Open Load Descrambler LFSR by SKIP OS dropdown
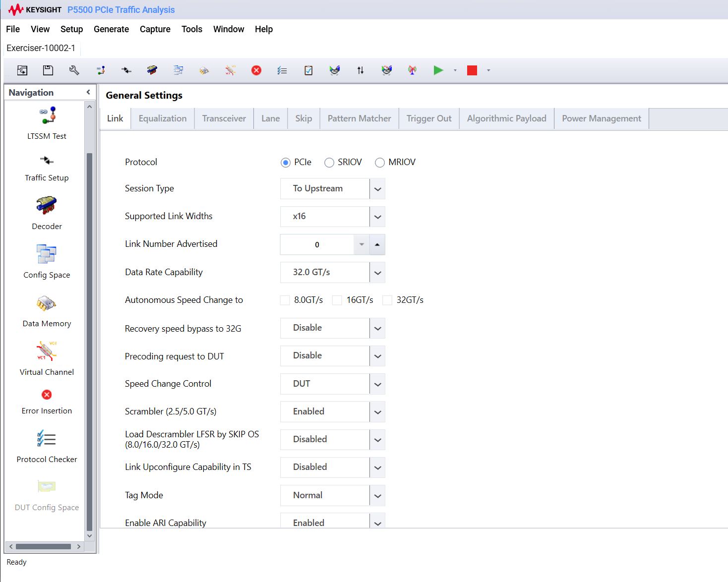Viewport: 728px width, 582px height. (333, 440)
